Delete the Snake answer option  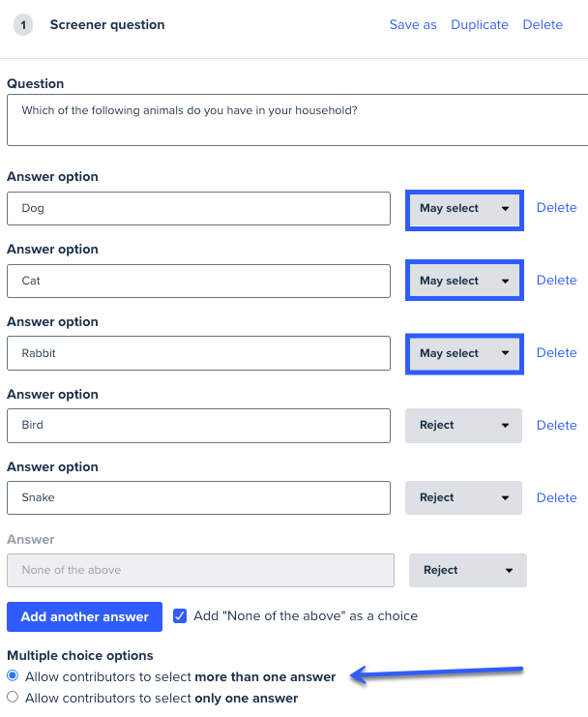[556, 498]
